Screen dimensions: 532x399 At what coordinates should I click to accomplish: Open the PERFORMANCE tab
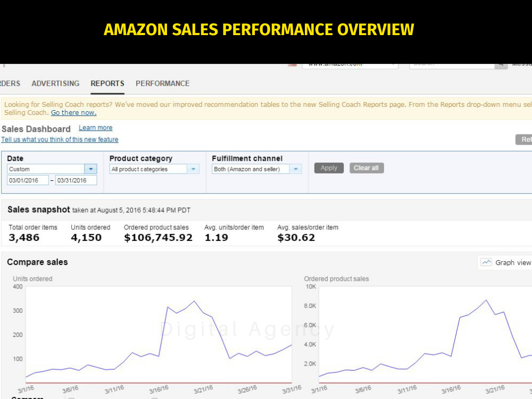[x=162, y=84]
